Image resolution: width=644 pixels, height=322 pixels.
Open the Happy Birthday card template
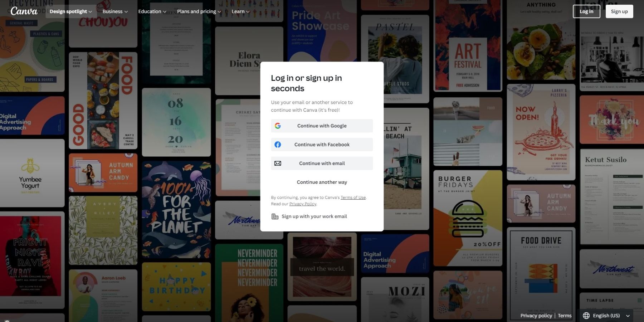click(176, 287)
